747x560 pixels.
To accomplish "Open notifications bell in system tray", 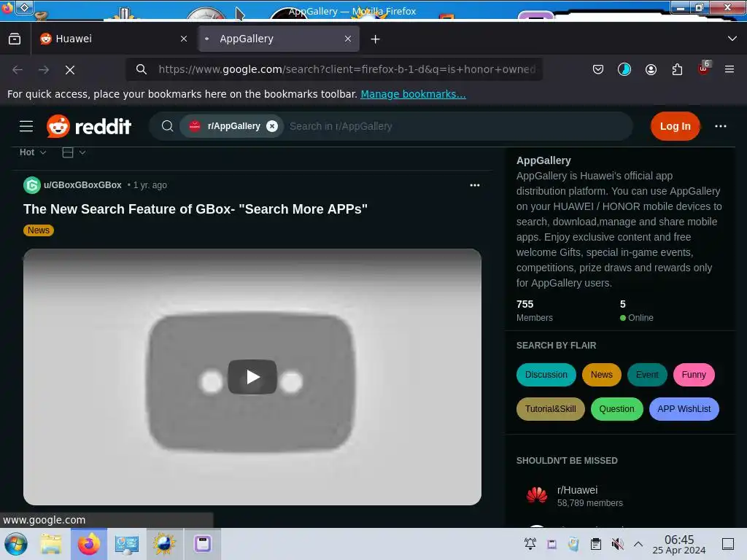I will pyautogui.click(x=530, y=544).
